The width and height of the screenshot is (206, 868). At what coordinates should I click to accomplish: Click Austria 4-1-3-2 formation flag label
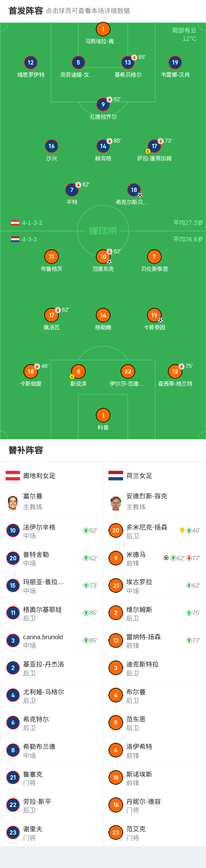click(26, 223)
